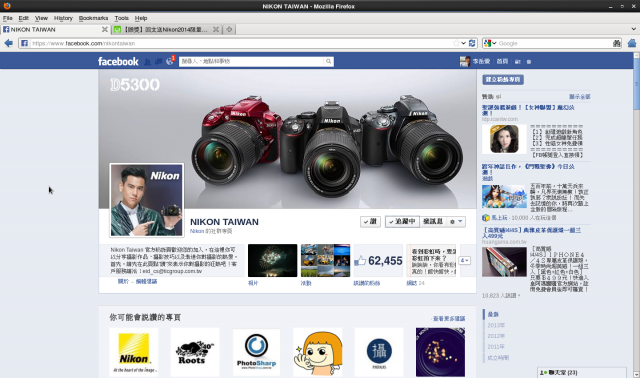The width and height of the screenshot is (640, 378).
Task: Toggle the 追蹤中 following button
Action: click(x=402, y=222)
